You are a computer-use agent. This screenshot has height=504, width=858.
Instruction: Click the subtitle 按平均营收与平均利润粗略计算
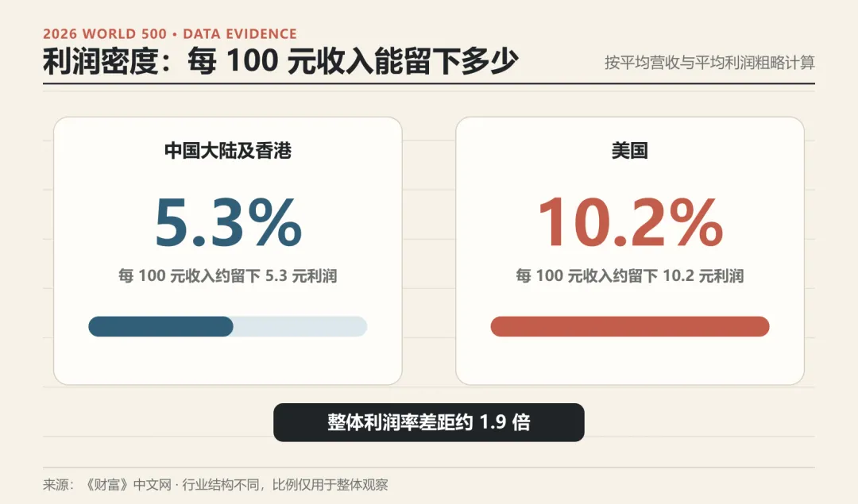click(x=709, y=63)
